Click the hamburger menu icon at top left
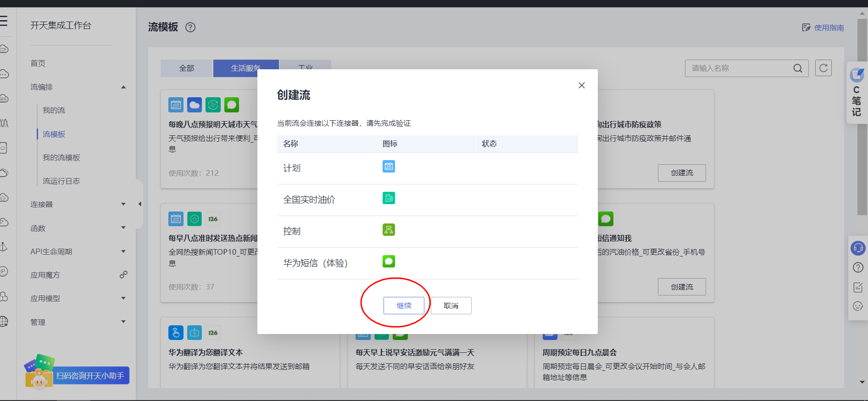This screenshot has height=401, width=868. click(x=4, y=21)
